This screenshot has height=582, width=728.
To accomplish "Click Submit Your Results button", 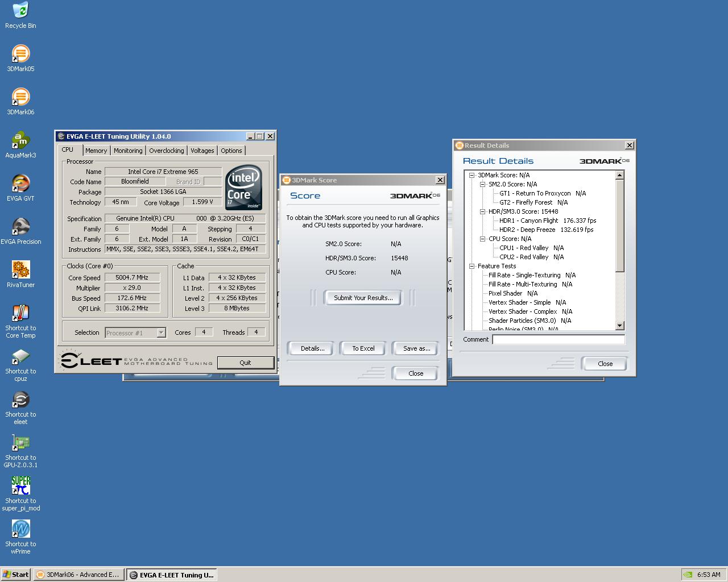I will coord(363,298).
